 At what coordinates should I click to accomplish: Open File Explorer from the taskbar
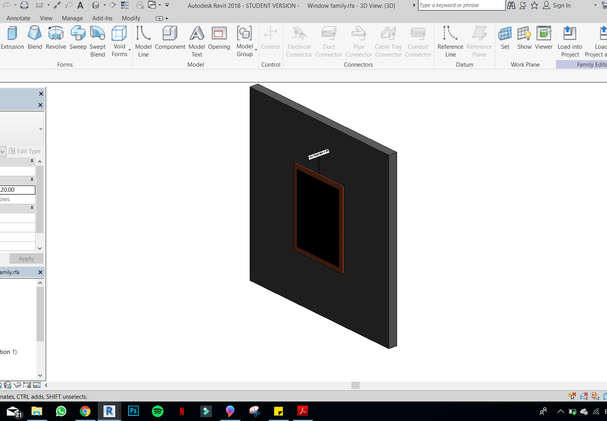point(37,411)
